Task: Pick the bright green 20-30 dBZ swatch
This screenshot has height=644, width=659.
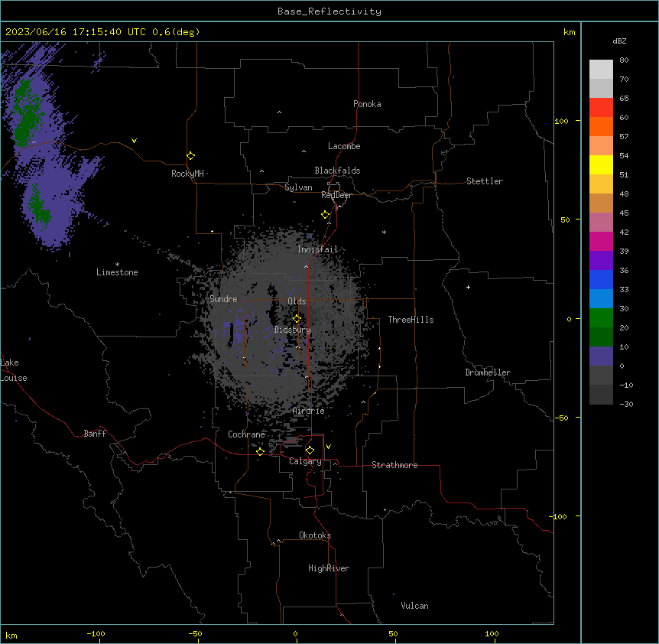Action: 601,318
